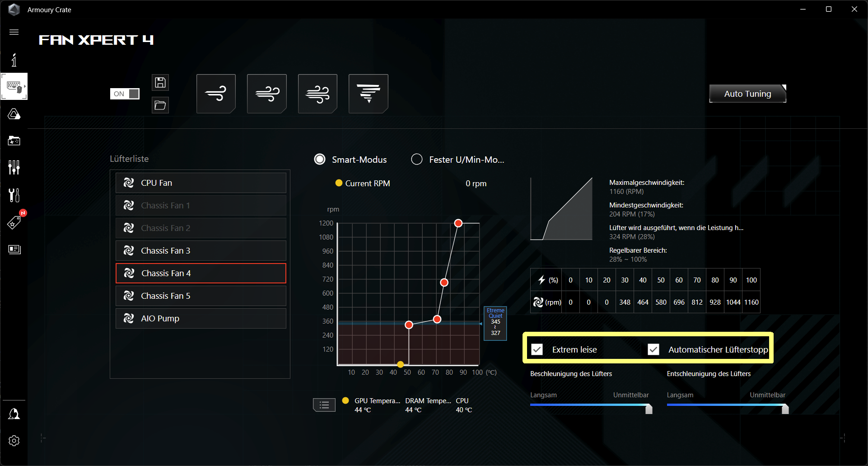The image size is (868, 466).
Task: Open the Settings gear icon
Action: 14,441
